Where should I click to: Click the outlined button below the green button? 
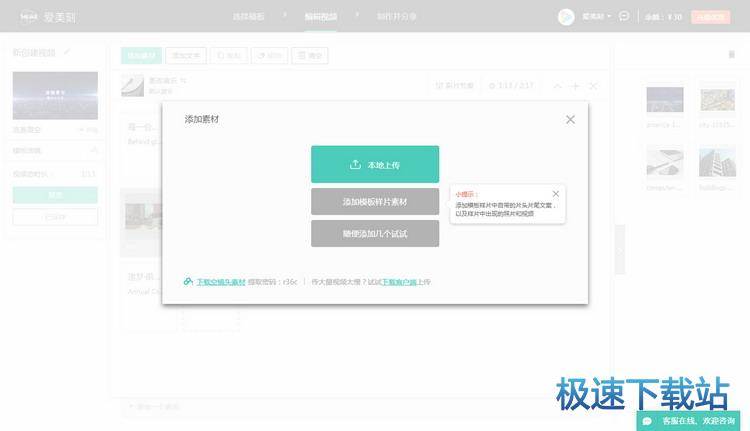click(55, 217)
